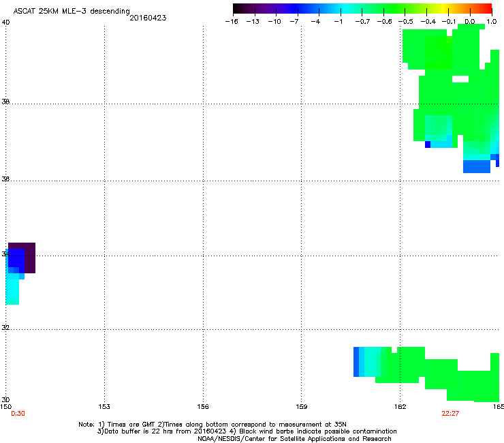The height and width of the screenshot is (443, 504).
Task: Click the -0.4 colorbar label
Action: tap(428, 22)
